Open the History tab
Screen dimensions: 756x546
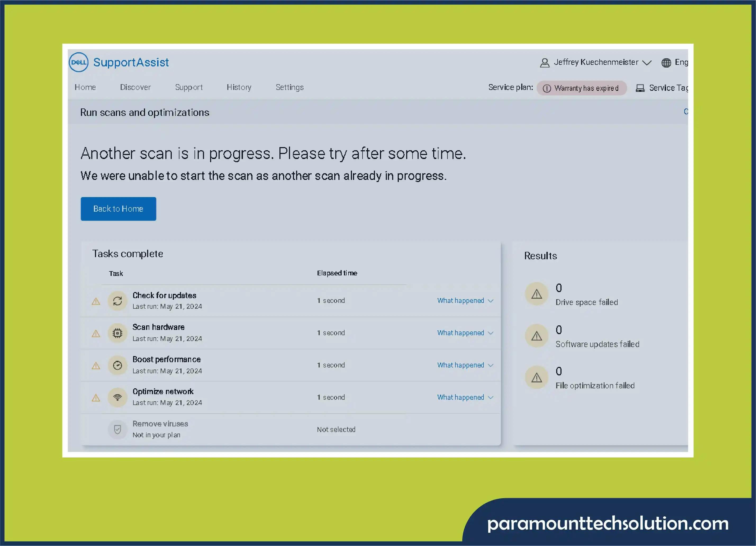click(239, 87)
